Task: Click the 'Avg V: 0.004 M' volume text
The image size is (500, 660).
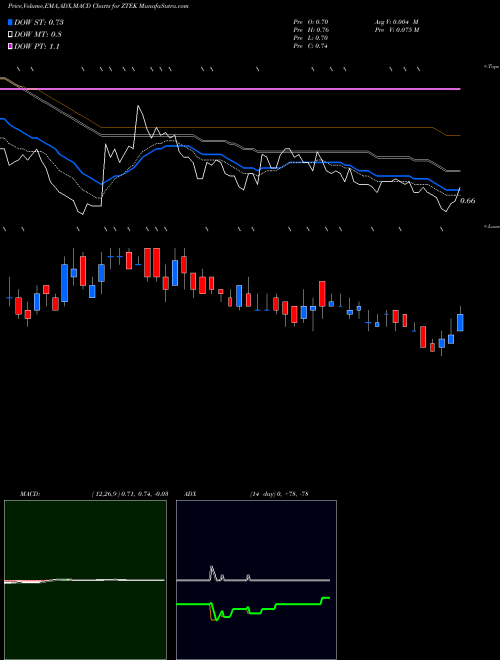Action: (396, 22)
